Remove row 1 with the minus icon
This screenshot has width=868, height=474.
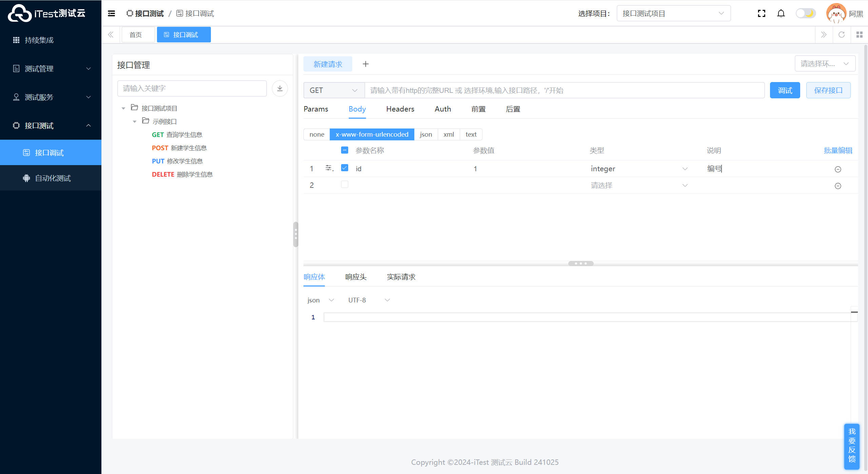click(x=837, y=169)
